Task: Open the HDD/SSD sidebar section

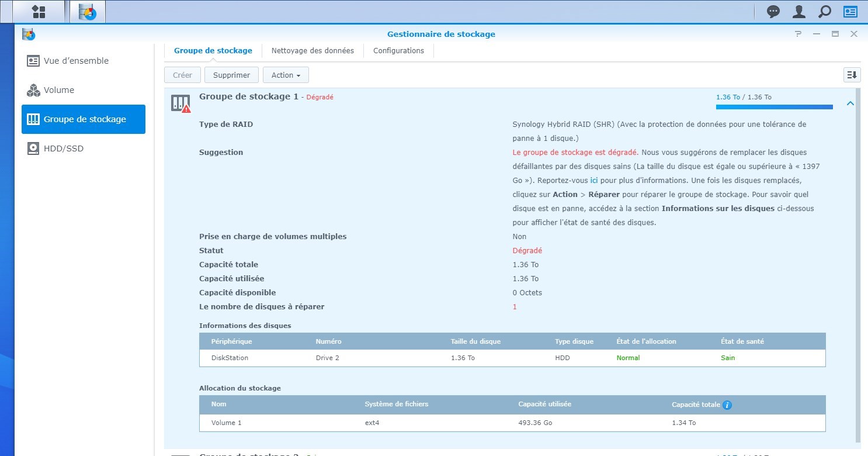Action: pyautogui.click(x=64, y=148)
